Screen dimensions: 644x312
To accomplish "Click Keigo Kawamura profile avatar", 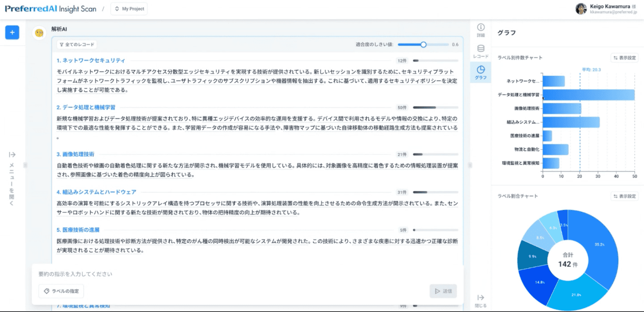I will point(581,9).
